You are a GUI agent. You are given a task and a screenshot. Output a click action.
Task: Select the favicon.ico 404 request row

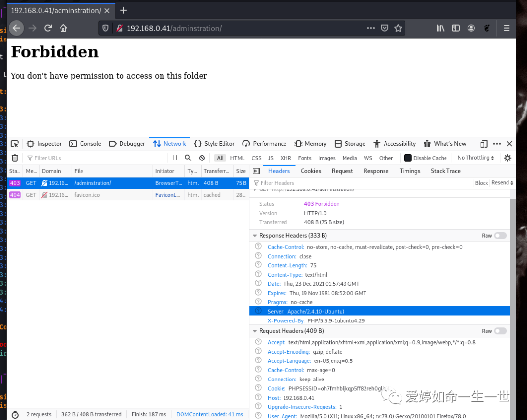click(128, 195)
